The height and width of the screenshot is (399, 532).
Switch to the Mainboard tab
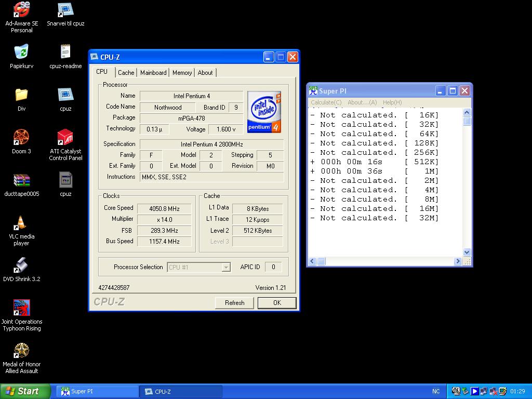click(x=153, y=73)
